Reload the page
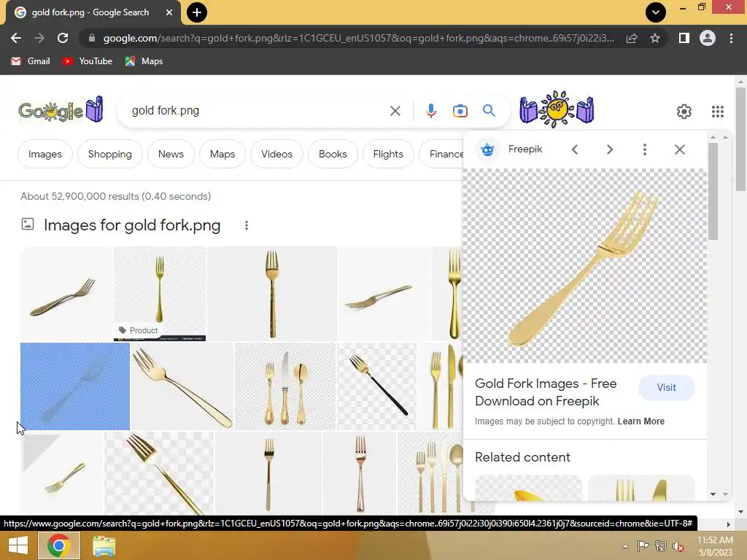Image resolution: width=747 pixels, height=560 pixels. coord(63,38)
